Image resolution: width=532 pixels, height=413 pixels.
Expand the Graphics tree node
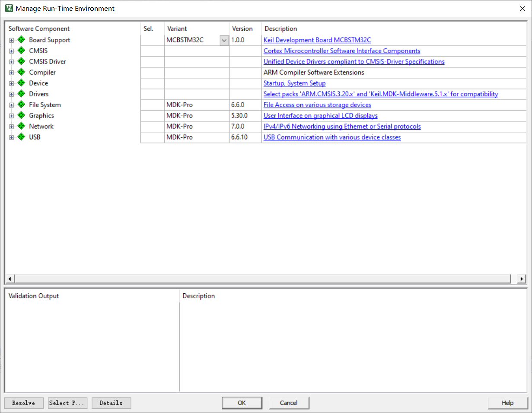pyautogui.click(x=12, y=116)
